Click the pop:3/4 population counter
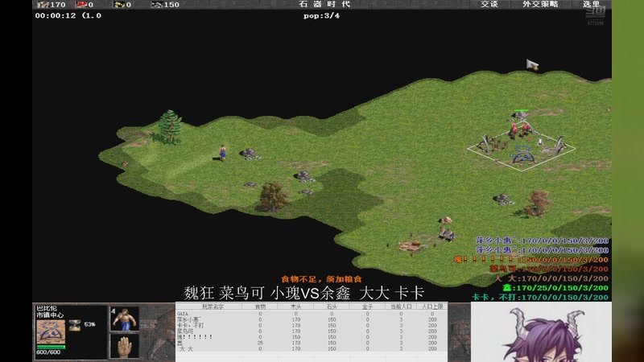Viewport: 644px width, 362px height. [321, 15]
